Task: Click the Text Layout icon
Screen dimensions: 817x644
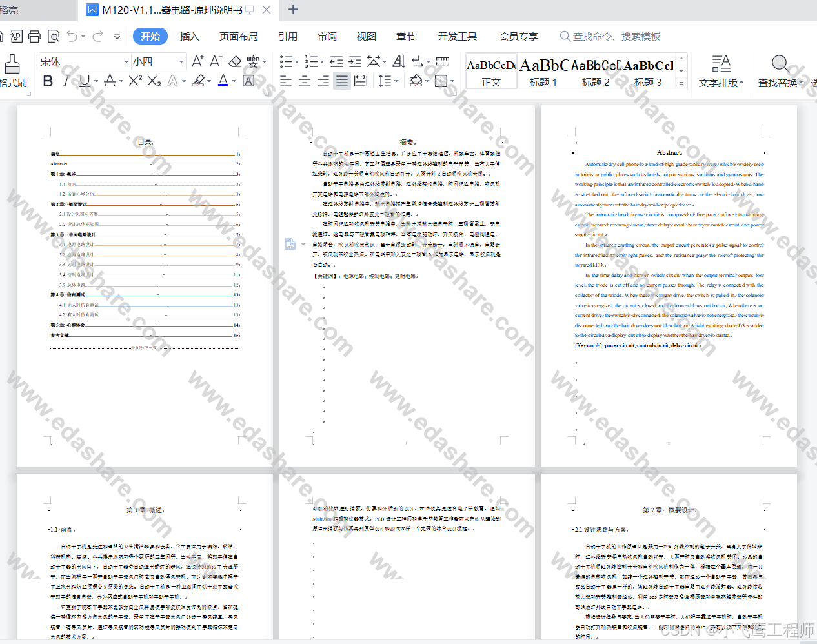Action: [721, 63]
